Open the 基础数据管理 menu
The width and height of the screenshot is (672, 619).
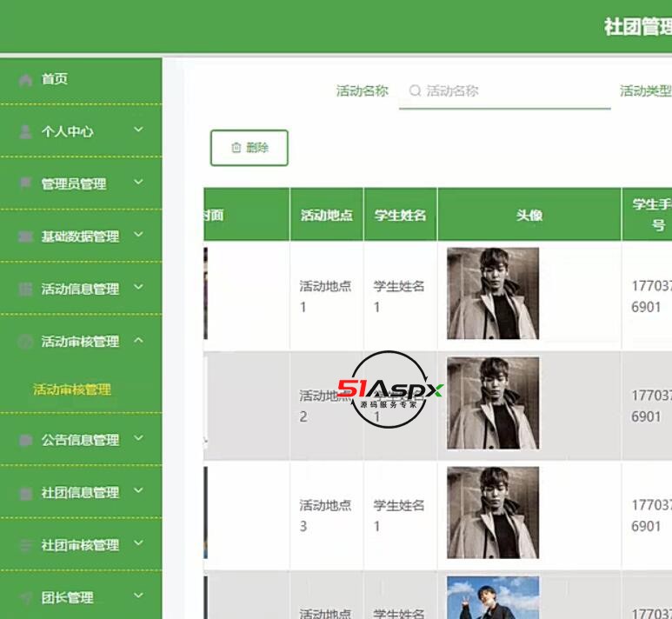(81, 236)
